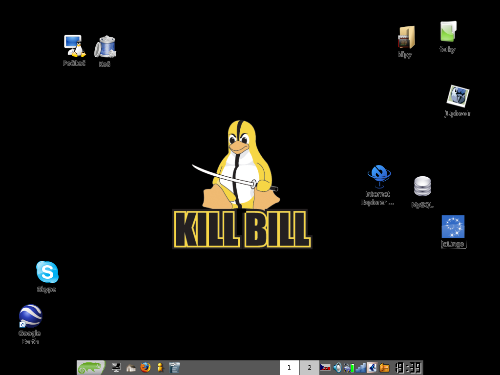Open the computer with Tux desktop icon
The width and height of the screenshot is (500, 375).
tap(74, 50)
